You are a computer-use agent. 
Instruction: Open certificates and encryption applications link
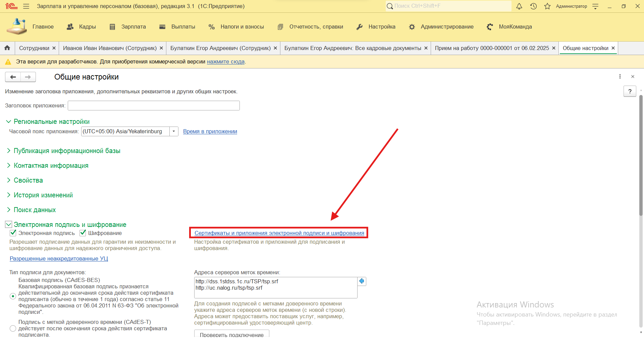279,233
